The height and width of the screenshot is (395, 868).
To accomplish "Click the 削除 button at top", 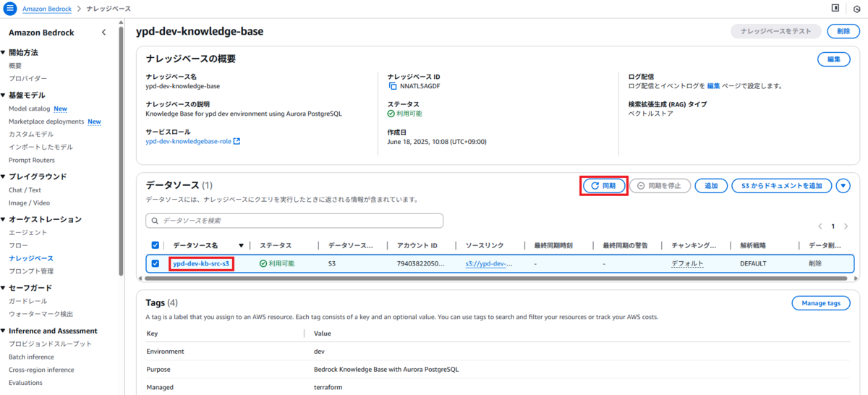I will coord(843,31).
